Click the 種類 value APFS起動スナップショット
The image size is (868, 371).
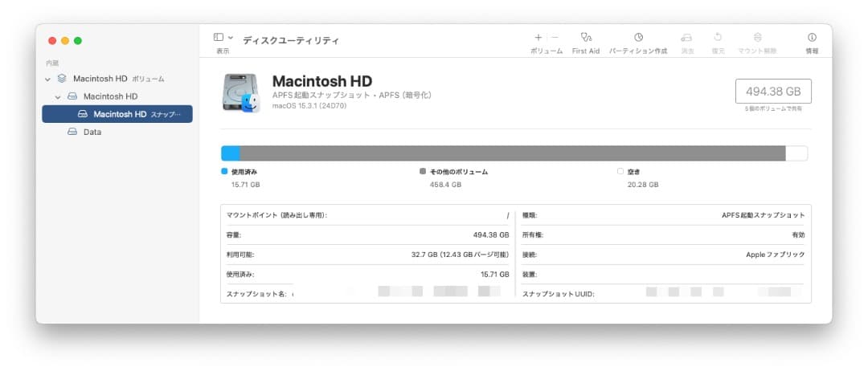(764, 215)
